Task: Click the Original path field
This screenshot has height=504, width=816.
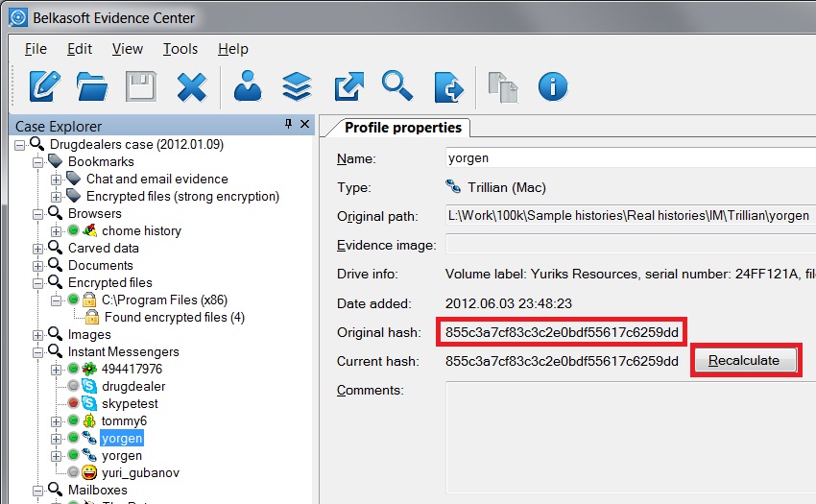Action: point(631,215)
